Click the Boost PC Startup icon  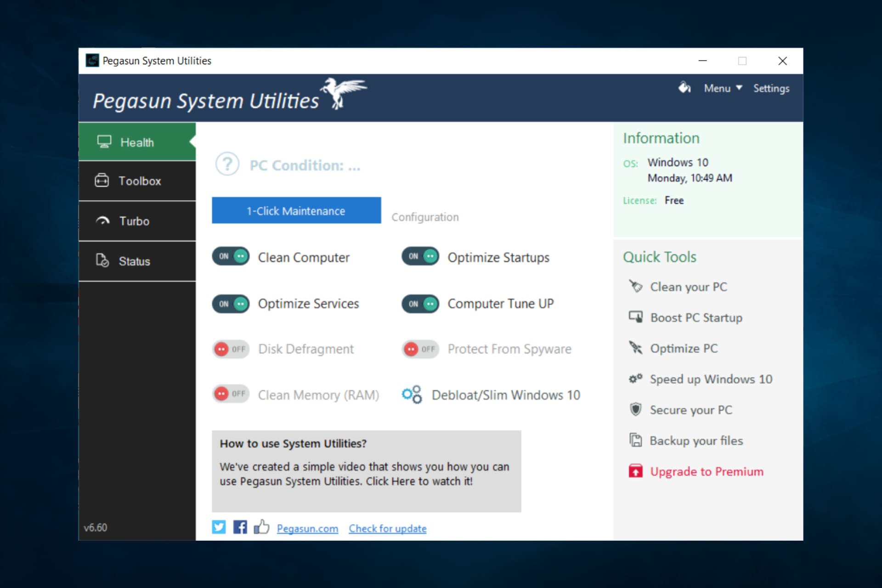click(x=636, y=317)
